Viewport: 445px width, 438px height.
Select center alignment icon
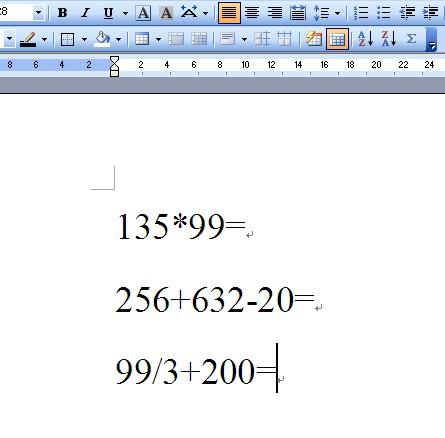tap(252, 13)
